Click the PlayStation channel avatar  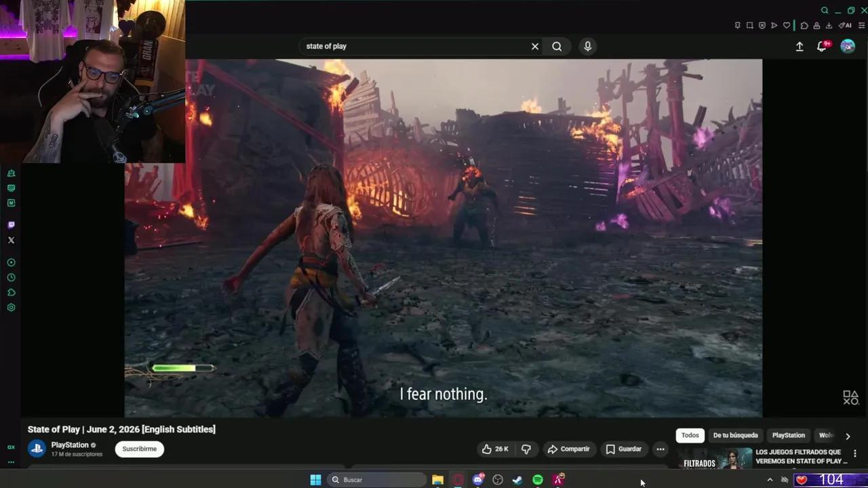click(x=37, y=449)
